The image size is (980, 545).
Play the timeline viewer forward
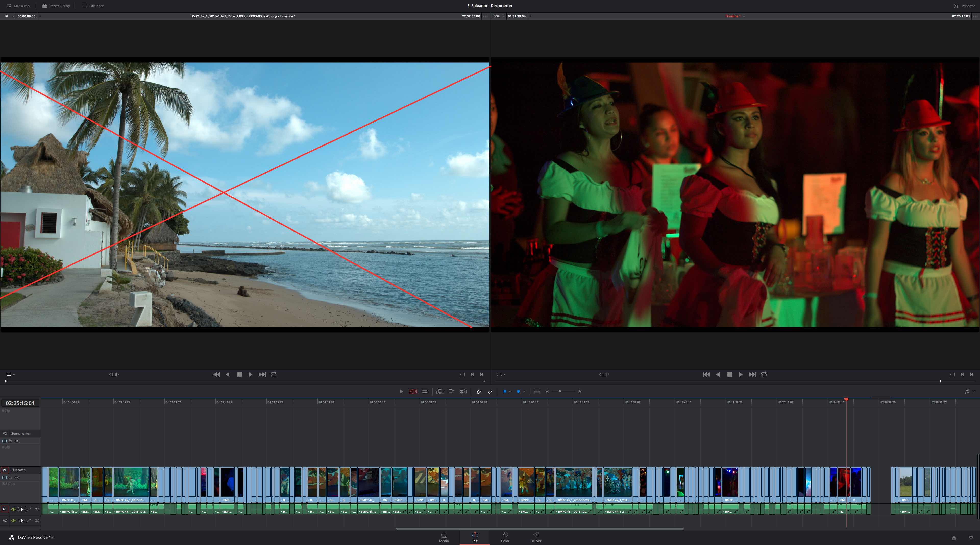pyautogui.click(x=741, y=374)
